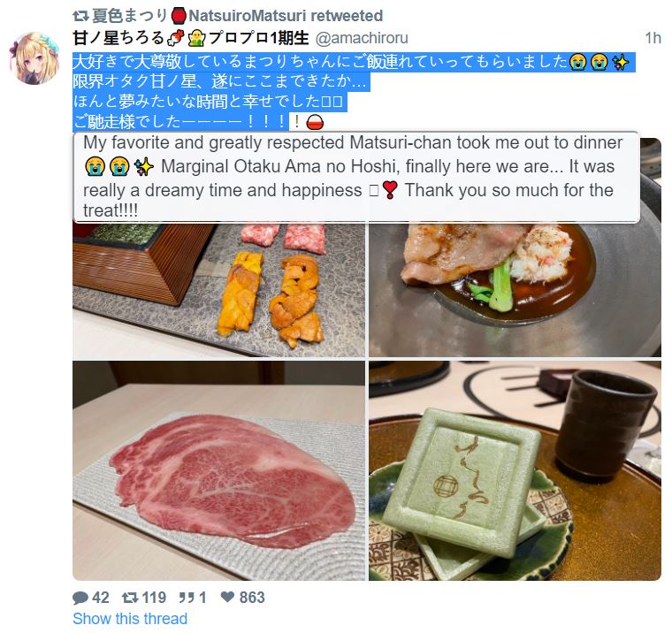
Task: Click the retweet icon showing 119
Action: [130, 598]
